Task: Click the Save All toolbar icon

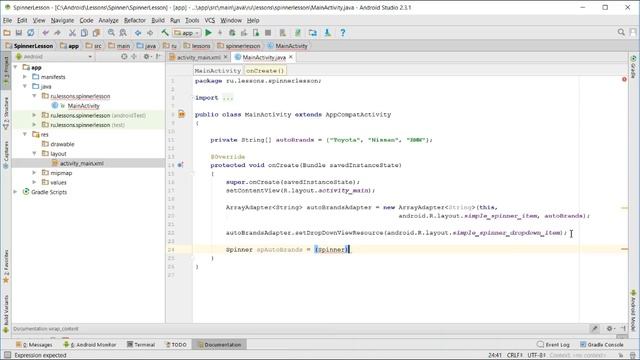Action: (x=19, y=33)
